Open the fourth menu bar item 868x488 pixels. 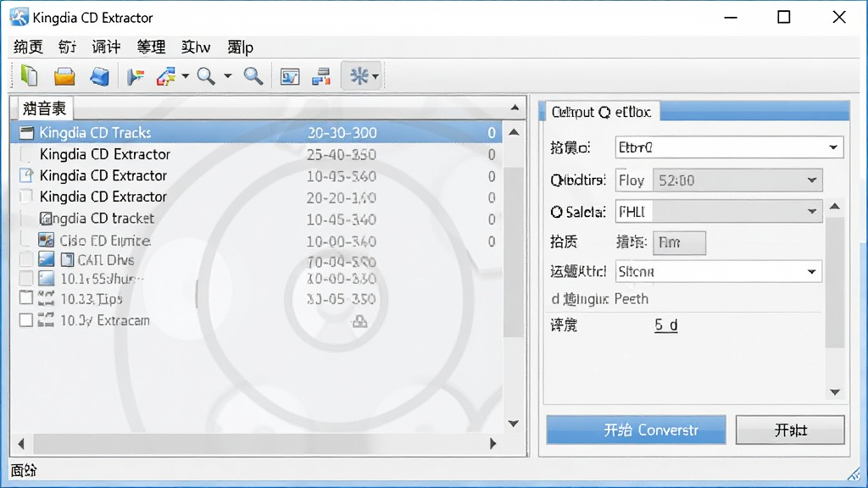(x=151, y=47)
